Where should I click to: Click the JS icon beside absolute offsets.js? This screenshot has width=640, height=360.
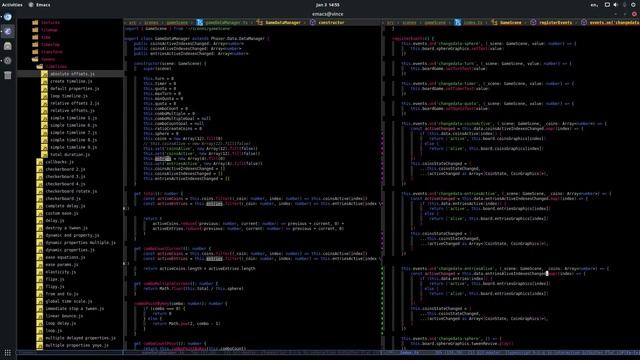(x=44, y=74)
